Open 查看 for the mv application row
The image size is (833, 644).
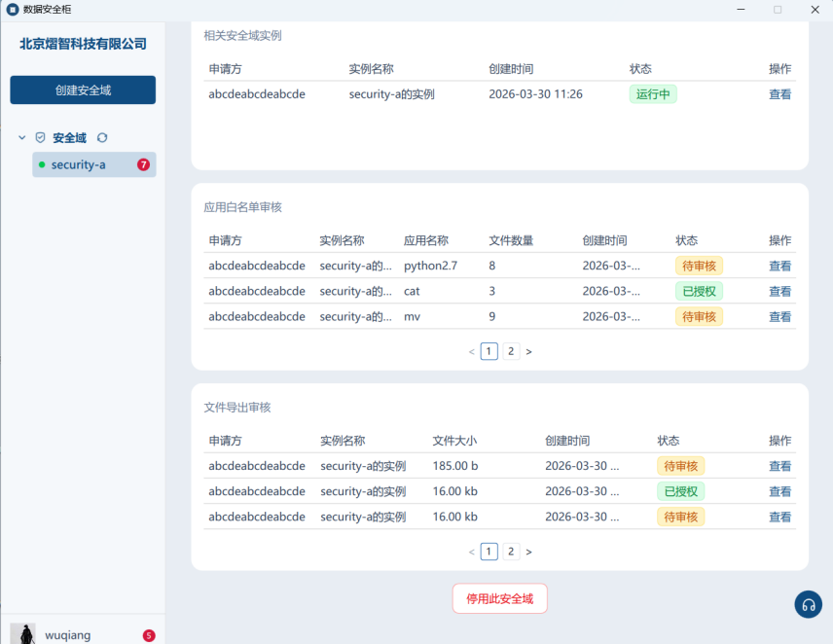pyautogui.click(x=779, y=316)
